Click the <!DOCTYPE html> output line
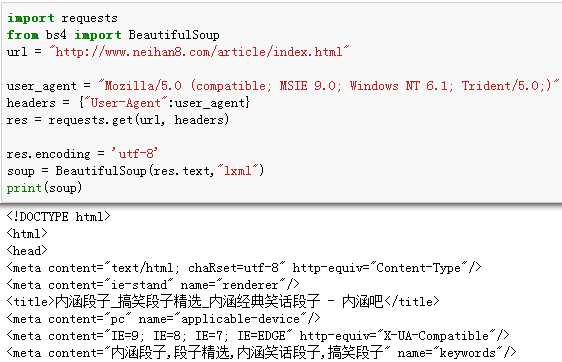This screenshot has height=362, width=562. click(x=59, y=217)
